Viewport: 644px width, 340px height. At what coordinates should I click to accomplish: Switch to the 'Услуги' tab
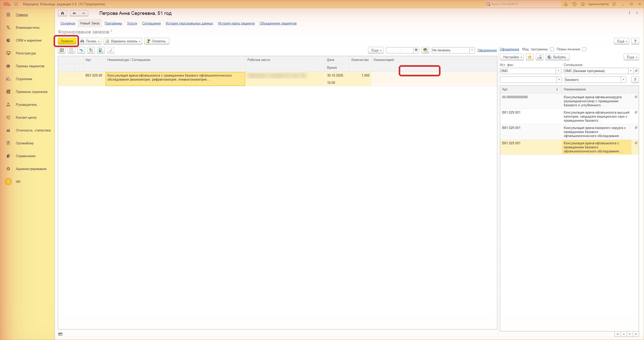tap(132, 23)
